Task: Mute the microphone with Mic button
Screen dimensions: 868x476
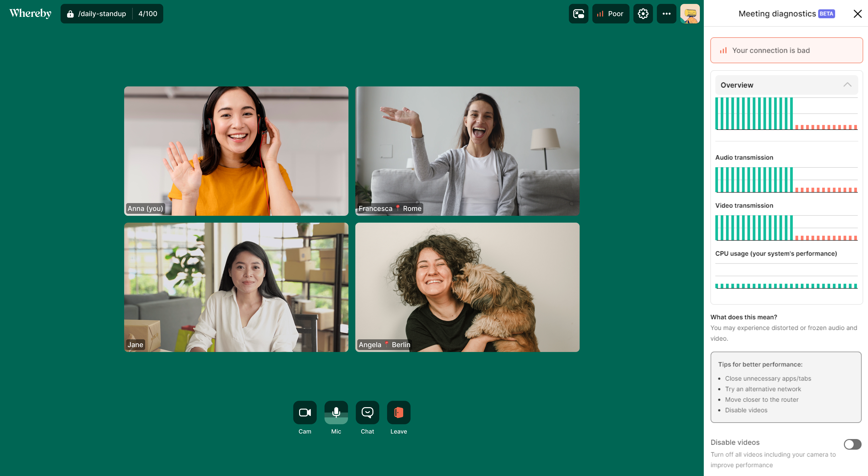Action: 336,412
